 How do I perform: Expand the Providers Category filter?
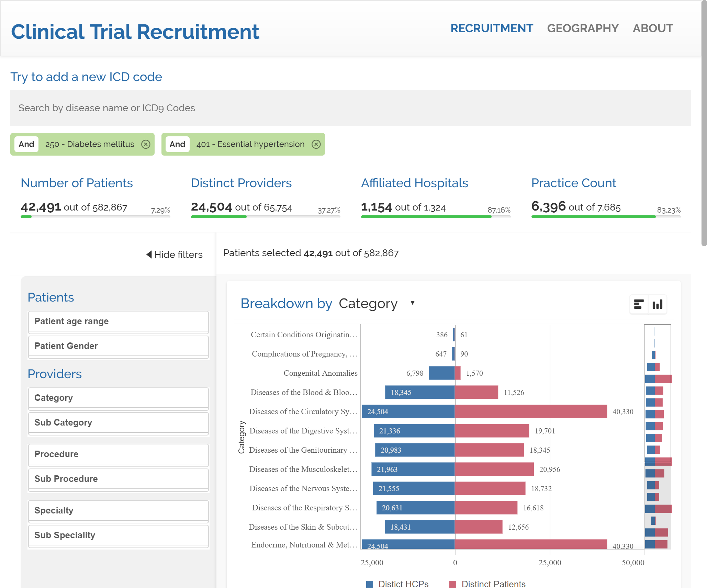click(x=119, y=398)
